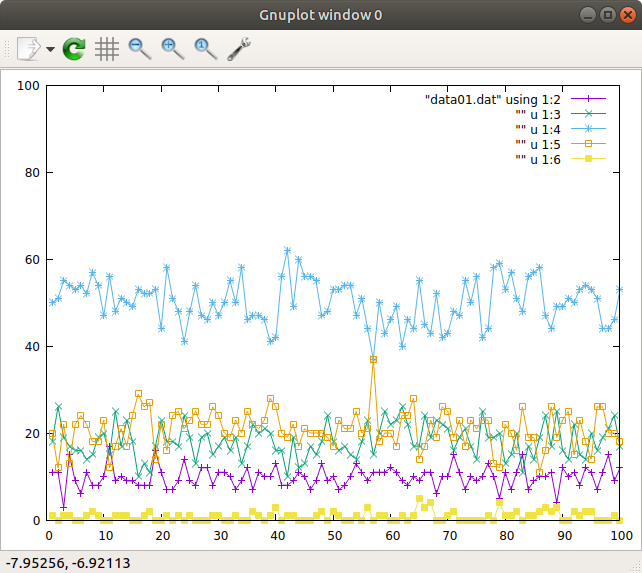Click the y-axis label 40
Screen dimensions: 642x573
pos(32,347)
